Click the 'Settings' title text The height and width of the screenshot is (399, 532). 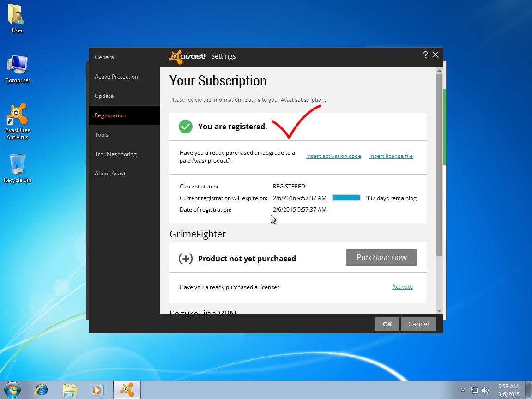223,56
